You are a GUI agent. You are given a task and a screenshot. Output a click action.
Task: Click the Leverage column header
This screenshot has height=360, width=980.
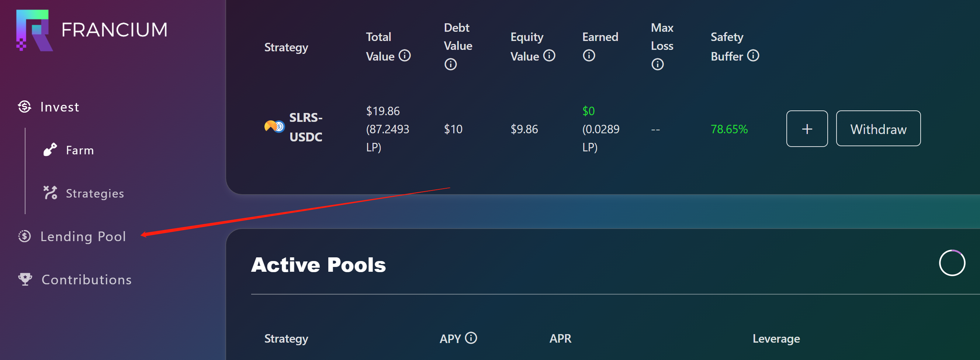coord(776,339)
